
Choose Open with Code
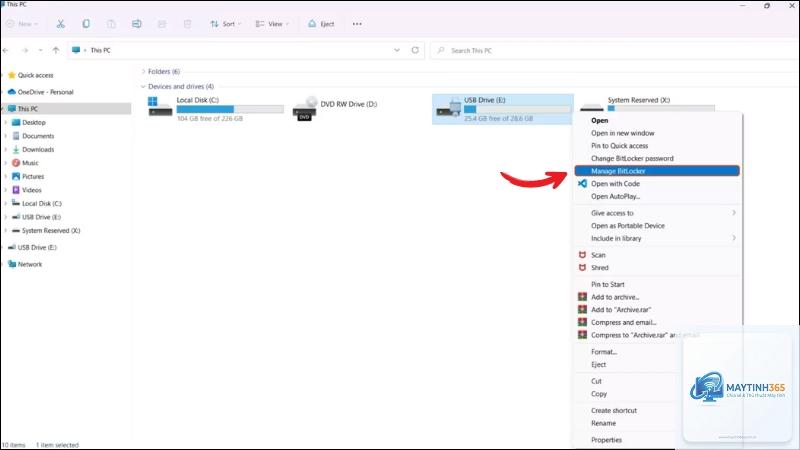coord(615,184)
